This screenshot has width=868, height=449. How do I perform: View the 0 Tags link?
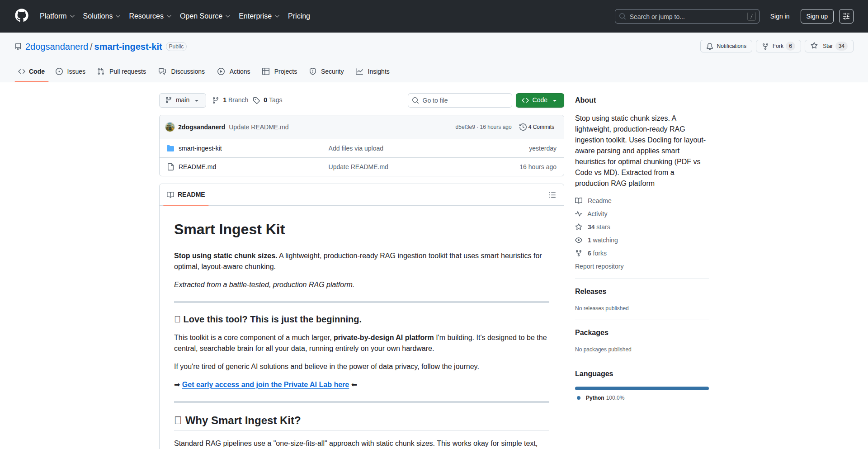[268, 100]
